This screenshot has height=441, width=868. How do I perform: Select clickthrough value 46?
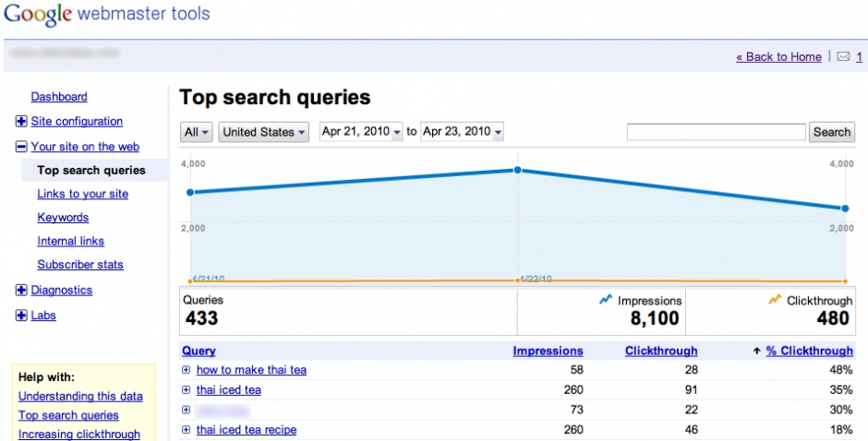tap(691, 429)
